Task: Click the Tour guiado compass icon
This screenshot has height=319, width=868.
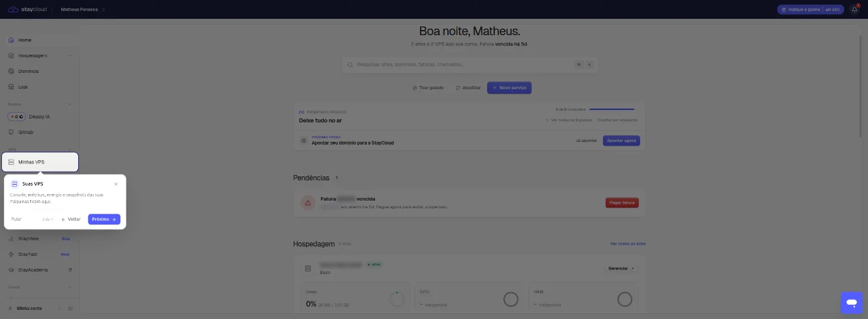Action: [x=415, y=87]
